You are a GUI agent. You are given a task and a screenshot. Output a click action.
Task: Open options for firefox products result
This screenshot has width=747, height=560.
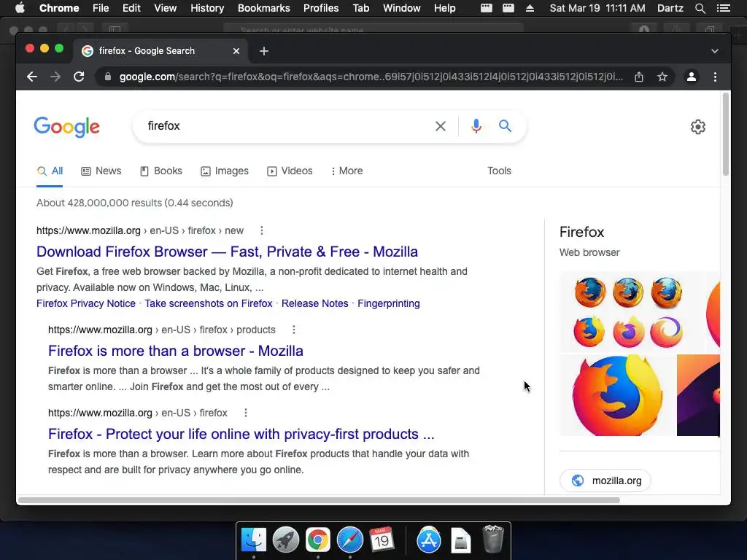pos(294,330)
